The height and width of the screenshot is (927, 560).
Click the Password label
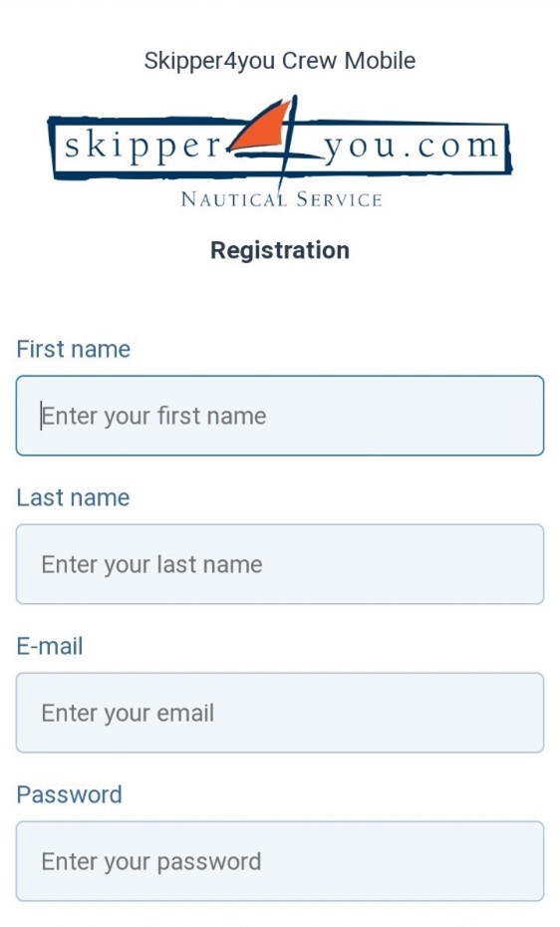click(x=69, y=794)
